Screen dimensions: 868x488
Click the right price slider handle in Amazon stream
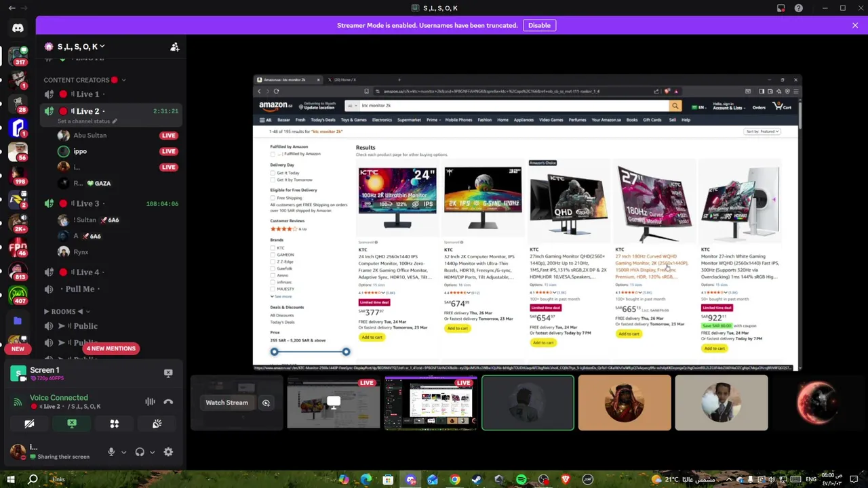(x=346, y=352)
